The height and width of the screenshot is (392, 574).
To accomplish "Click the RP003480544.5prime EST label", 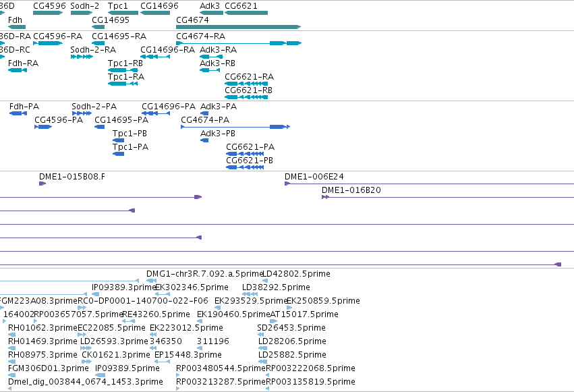I will 221,368.
